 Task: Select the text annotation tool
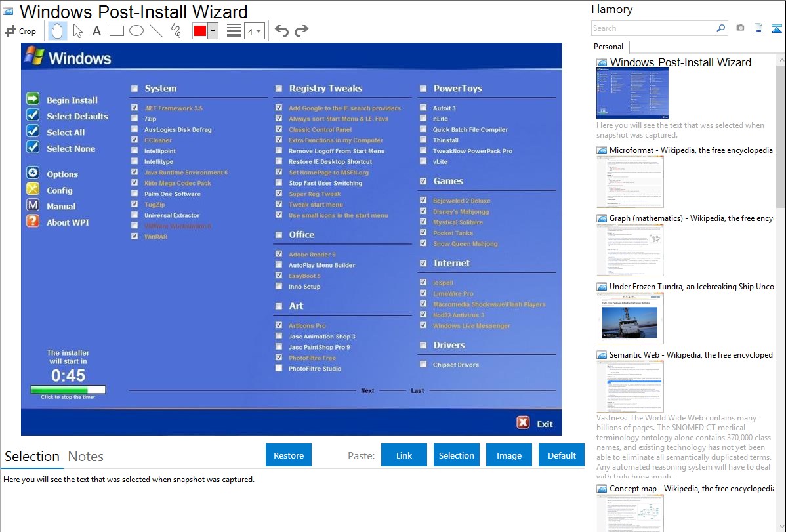pos(96,31)
